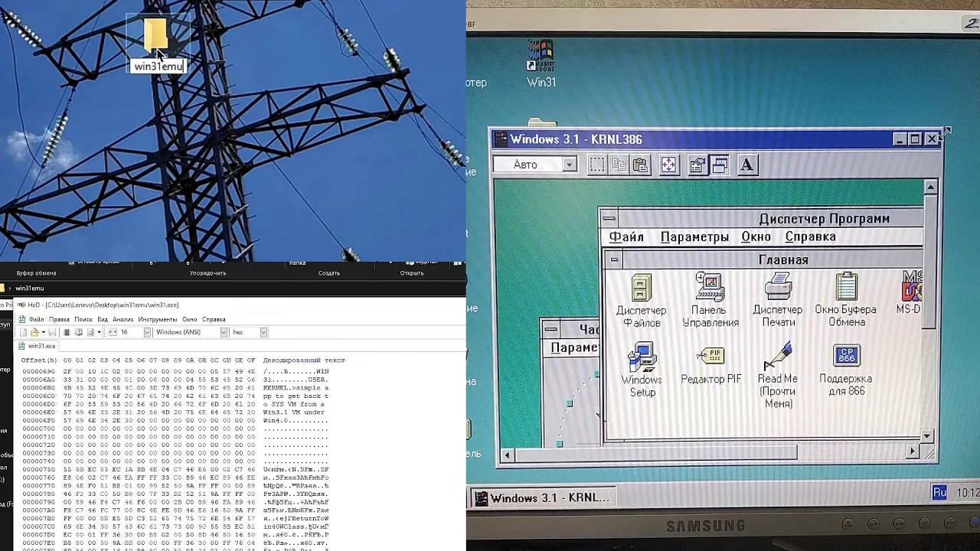The image size is (980, 551).
Task: Open Окно menu in Диспетчер Программ
Action: click(756, 237)
